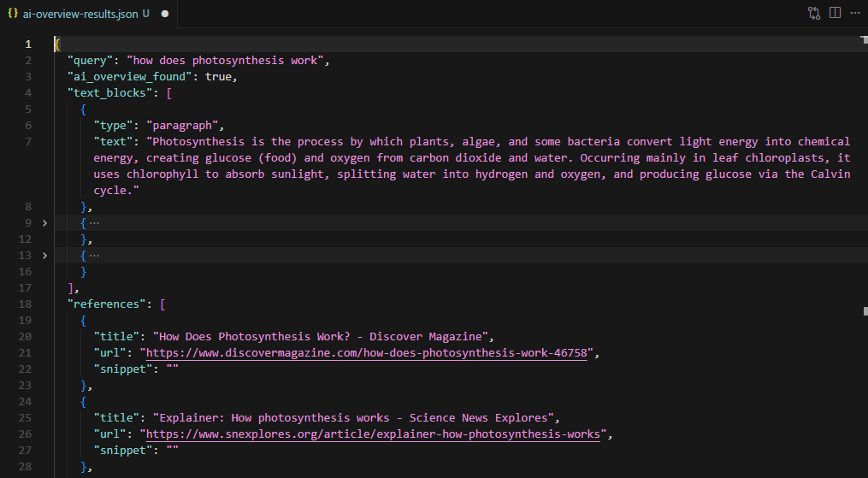Click the "ai_overview_found" key

coord(129,76)
